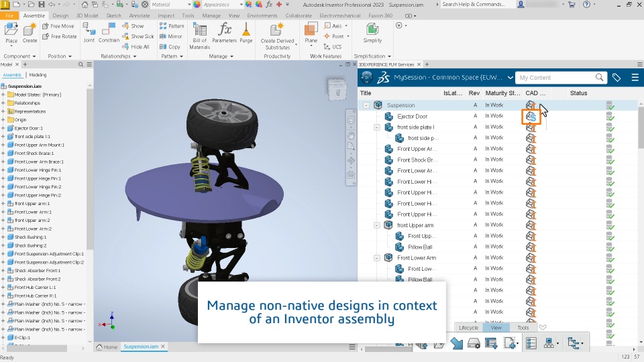Open Bill of Materials

coord(200,36)
